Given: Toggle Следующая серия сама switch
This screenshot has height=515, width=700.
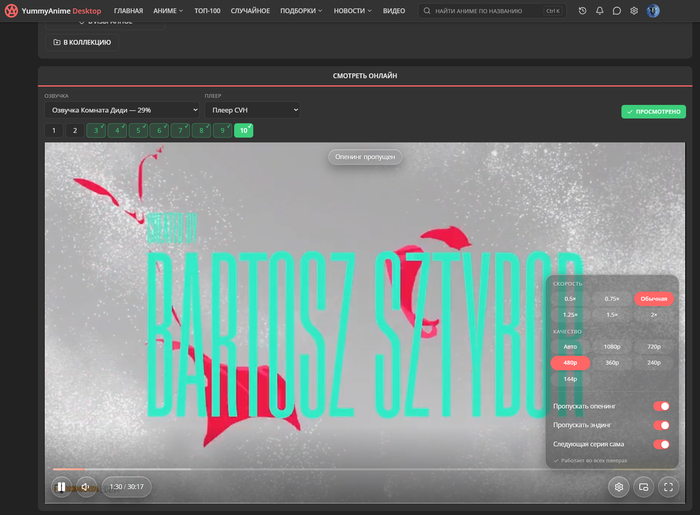Looking at the screenshot, I should point(661,444).
